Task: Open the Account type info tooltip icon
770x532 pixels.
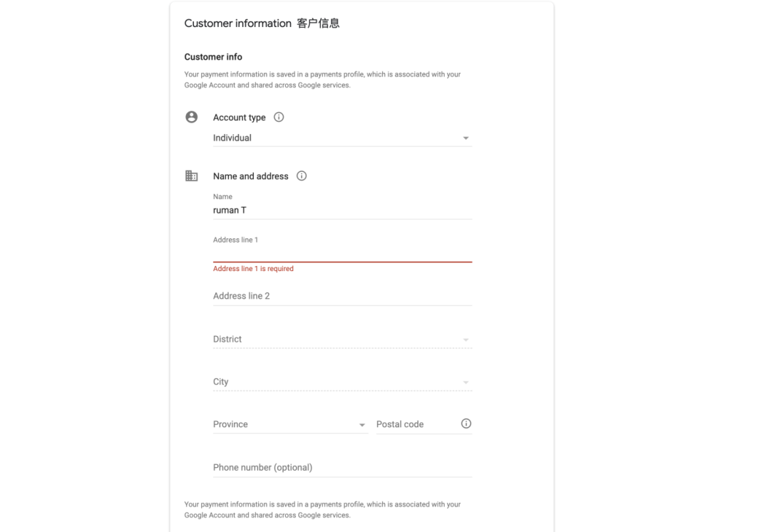Action: point(279,117)
